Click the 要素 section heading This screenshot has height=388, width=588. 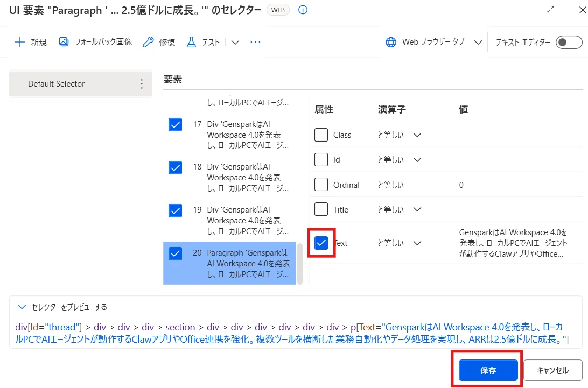point(173,79)
